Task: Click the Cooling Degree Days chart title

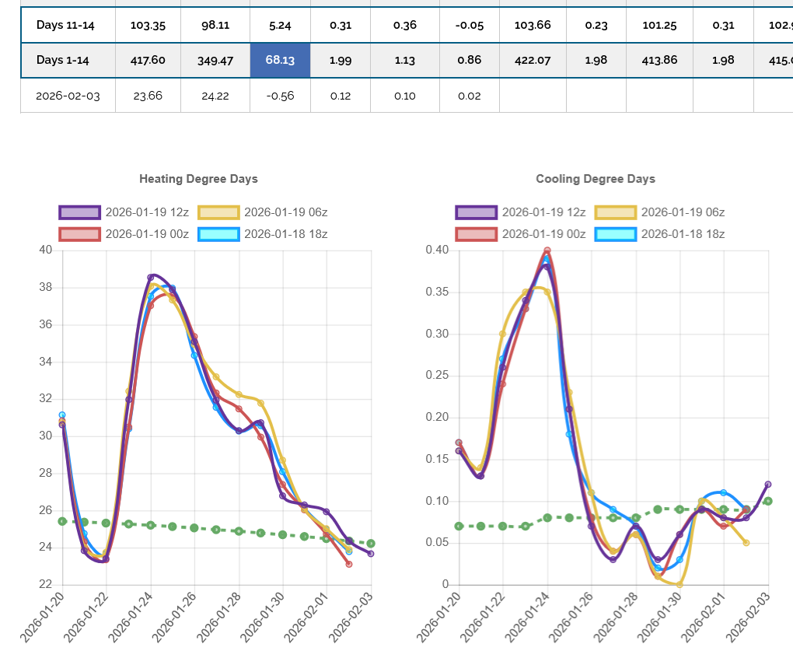Action: tap(596, 179)
